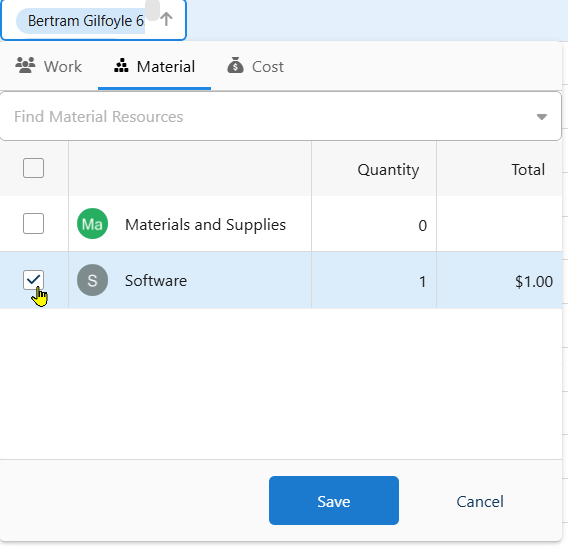
Task: Click the Work people group icon
Action: (x=25, y=66)
